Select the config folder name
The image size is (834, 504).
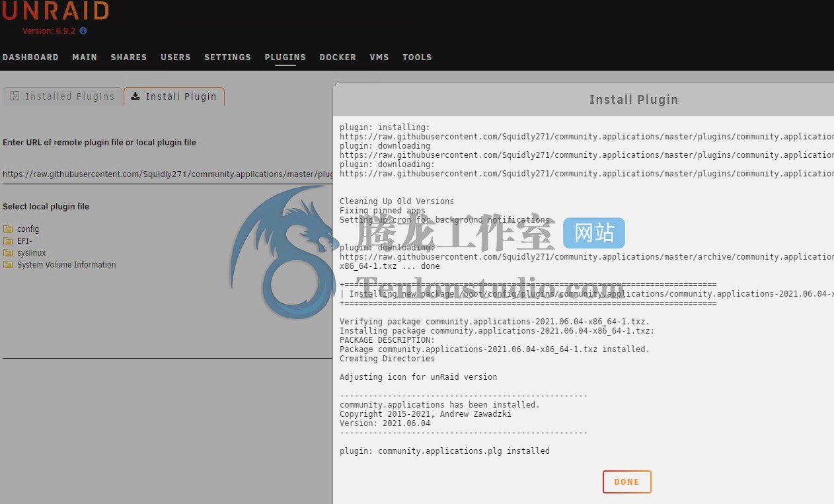pos(28,229)
